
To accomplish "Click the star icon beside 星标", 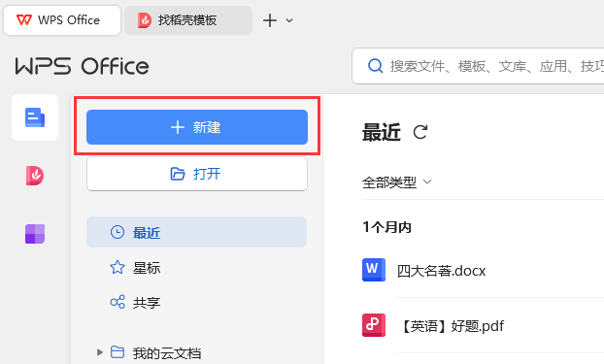I will click(x=117, y=267).
